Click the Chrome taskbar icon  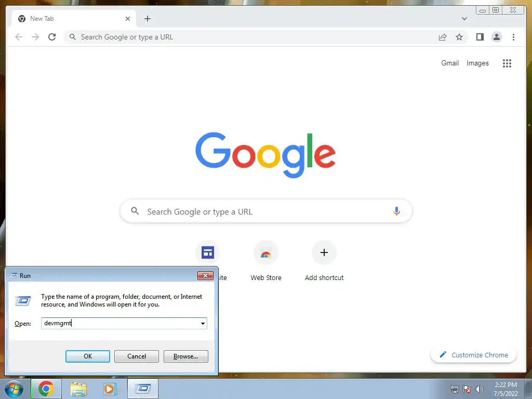pos(46,389)
